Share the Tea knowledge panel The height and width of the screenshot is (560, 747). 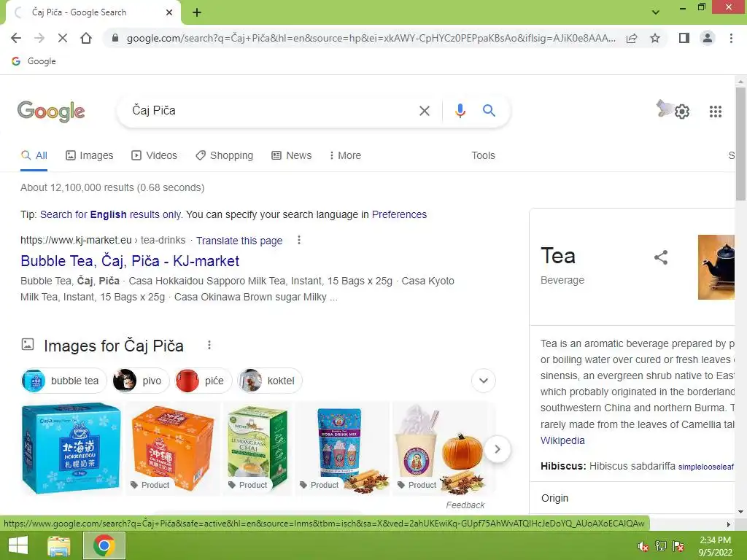660,257
